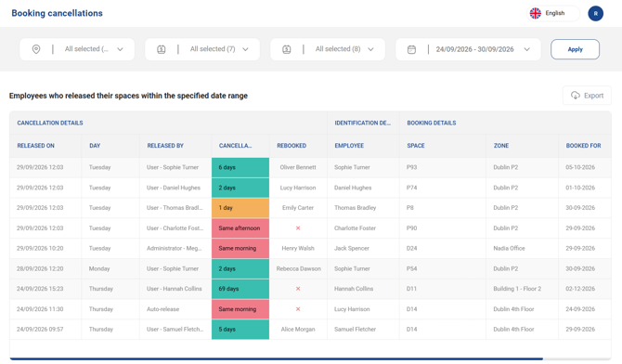Click Oliver Bennett in Rebooked column
The width and height of the screenshot is (622, 364).
[298, 167]
